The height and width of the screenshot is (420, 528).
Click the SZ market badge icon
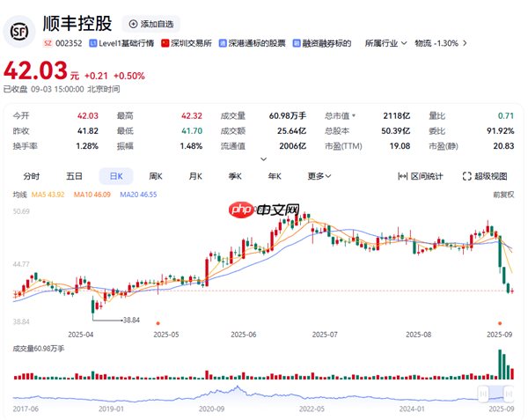click(48, 43)
